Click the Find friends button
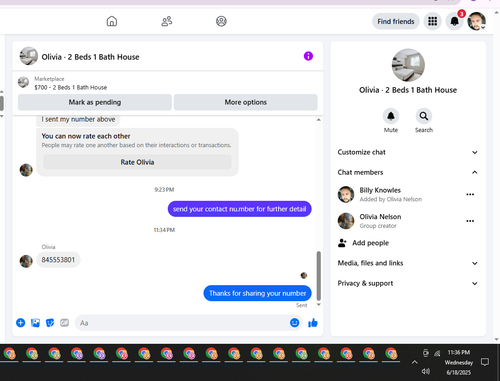Screen dimensions: 500x381 click(396, 21)
